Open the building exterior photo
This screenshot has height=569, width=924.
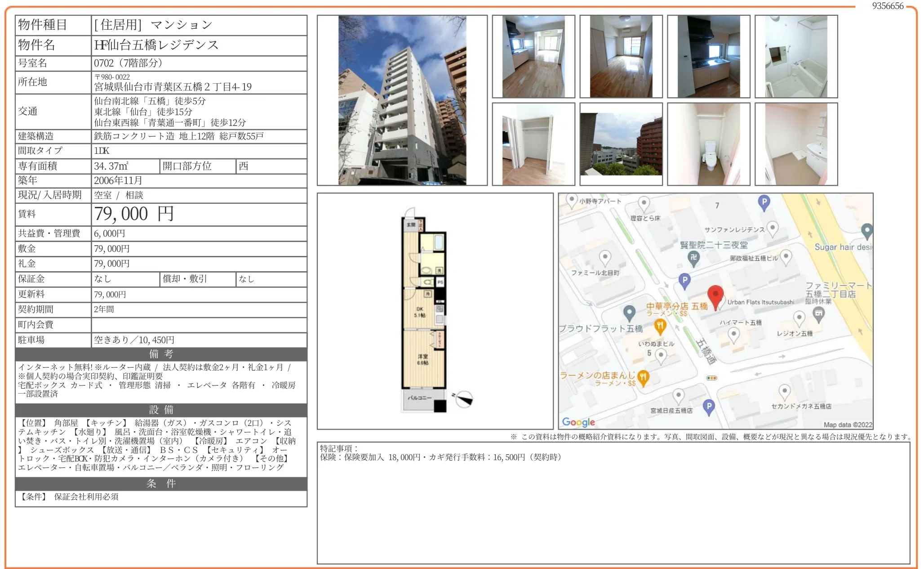pyautogui.click(x=402, y=100)
